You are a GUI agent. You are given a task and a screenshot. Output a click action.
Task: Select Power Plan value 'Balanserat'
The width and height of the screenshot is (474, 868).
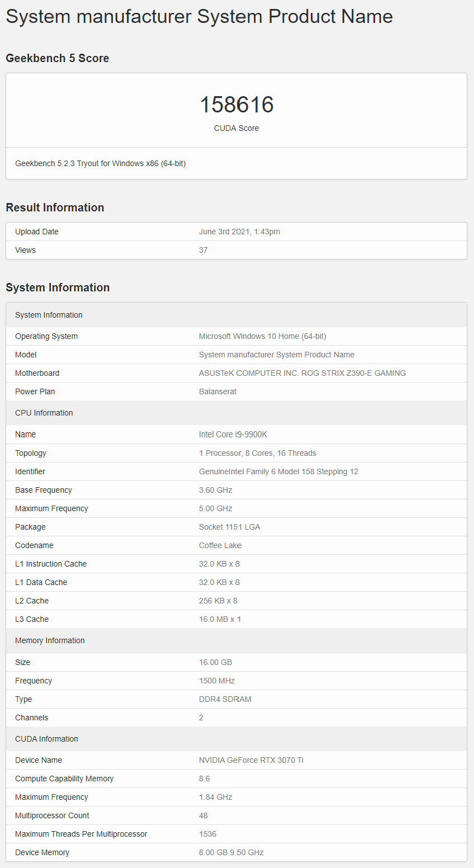(217, 391)
